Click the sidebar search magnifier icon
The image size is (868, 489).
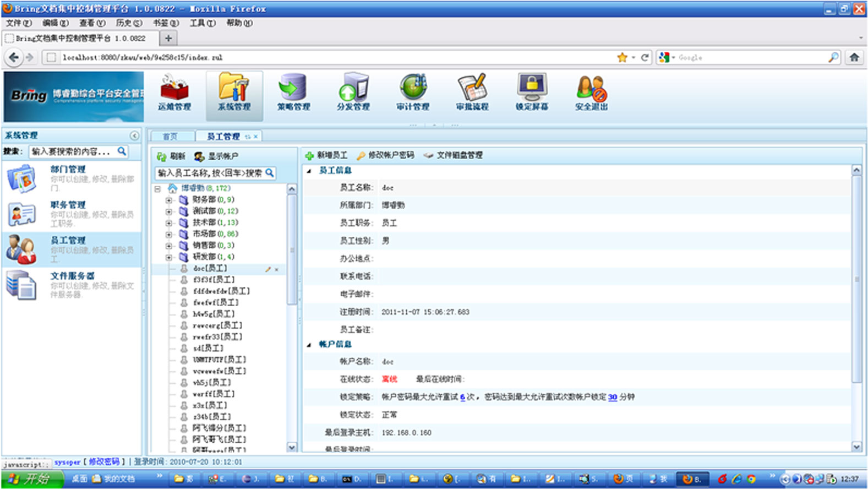(x=122, y=151)
